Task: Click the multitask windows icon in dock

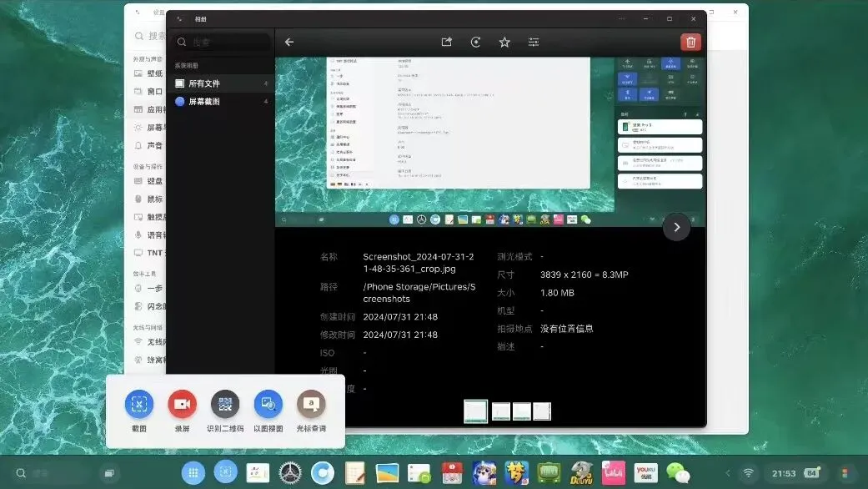Action: [109, 473]
